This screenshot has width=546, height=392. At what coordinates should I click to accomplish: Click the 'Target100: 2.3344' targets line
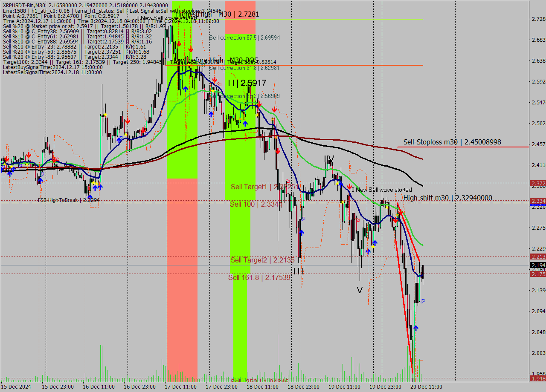[139, 62]
